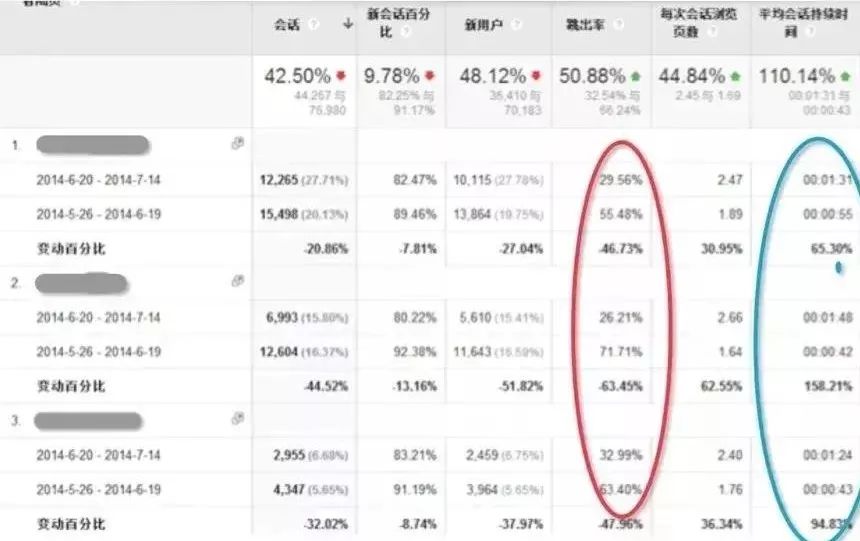Show help tooltip icon for 新用户
Screen dimensions: 860x541
coord(516,25)
